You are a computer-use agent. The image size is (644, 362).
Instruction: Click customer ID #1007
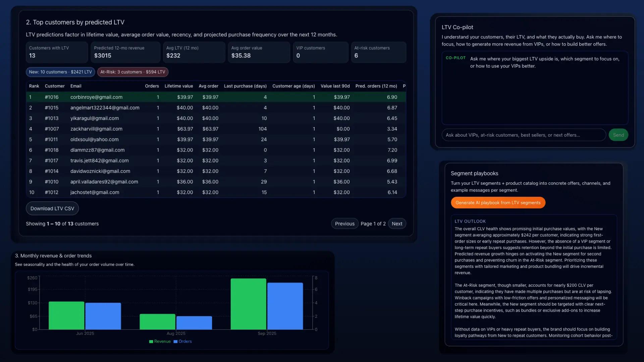coord(52,129)
